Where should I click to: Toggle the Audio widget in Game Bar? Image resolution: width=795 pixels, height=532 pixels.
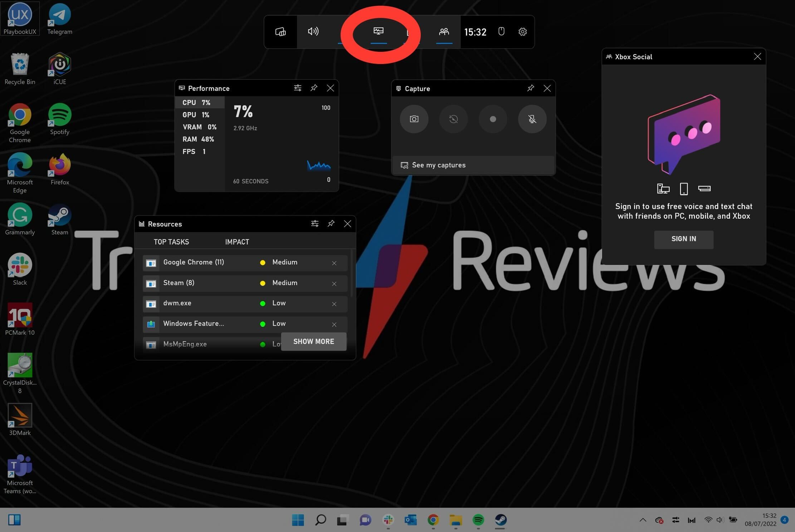(x=313, y=31)
